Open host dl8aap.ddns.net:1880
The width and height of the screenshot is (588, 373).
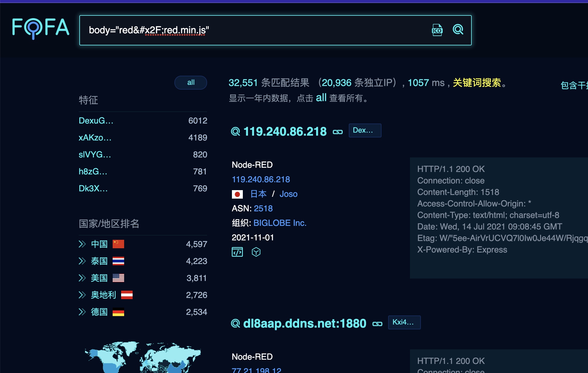click(x=305, y=323)
